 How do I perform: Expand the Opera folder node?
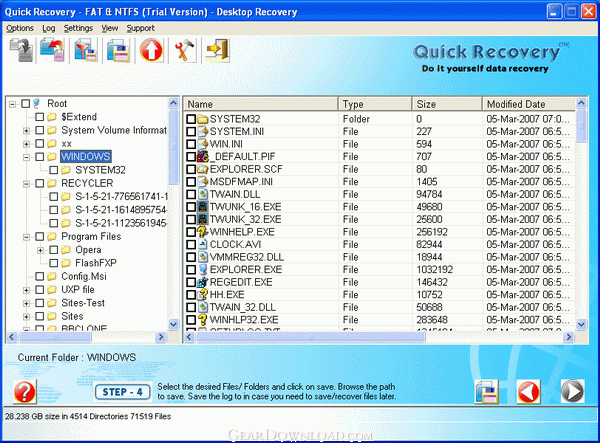pos(40,250)
